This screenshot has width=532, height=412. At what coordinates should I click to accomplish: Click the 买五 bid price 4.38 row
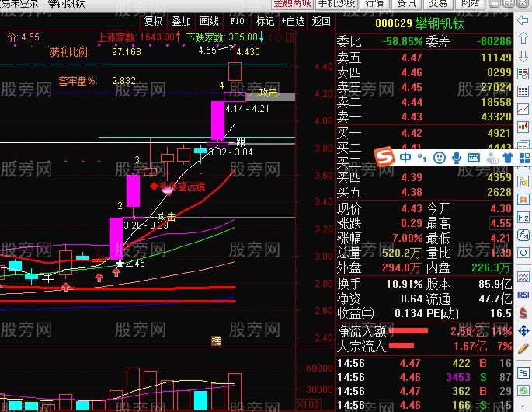coord(424,192)
